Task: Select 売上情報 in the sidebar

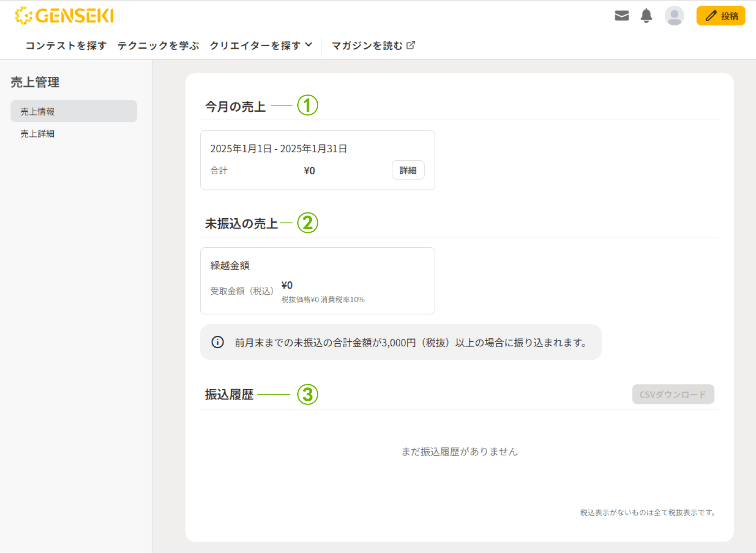Action: [x=74, y=111]
